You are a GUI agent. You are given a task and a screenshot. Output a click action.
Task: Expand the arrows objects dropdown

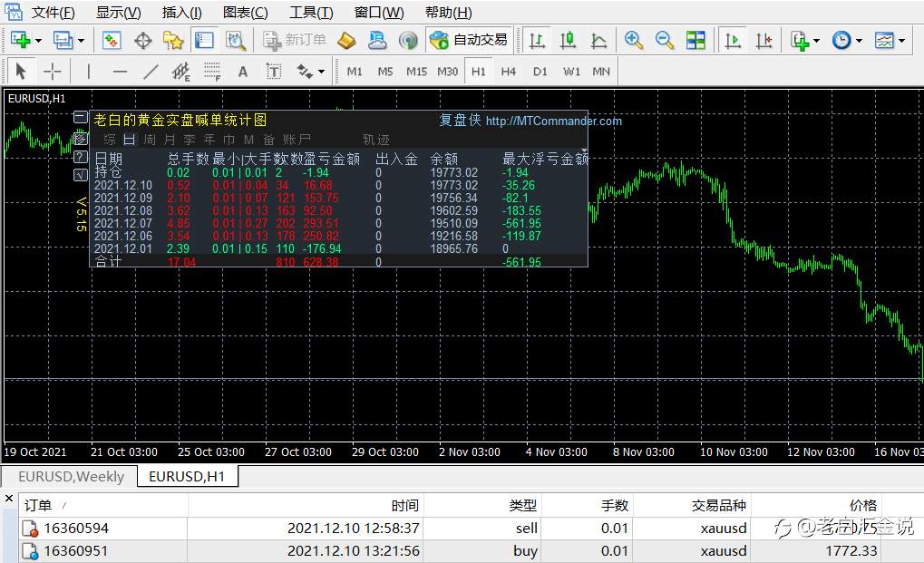(321, 72)
